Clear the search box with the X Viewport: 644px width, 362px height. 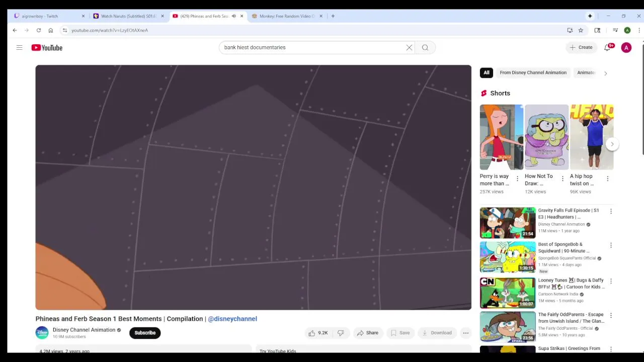[x=409, y=47]
